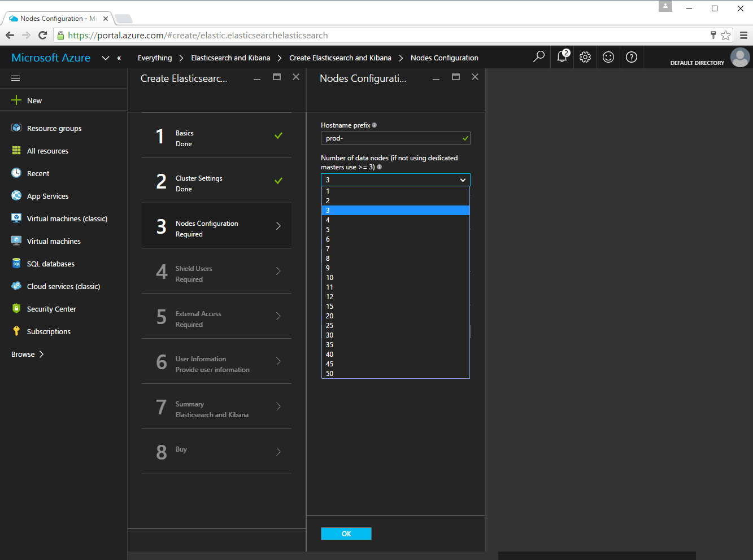Open step 4 Shield Users
The height and width of the screenshot is (560, 753).
coord(216,271)
